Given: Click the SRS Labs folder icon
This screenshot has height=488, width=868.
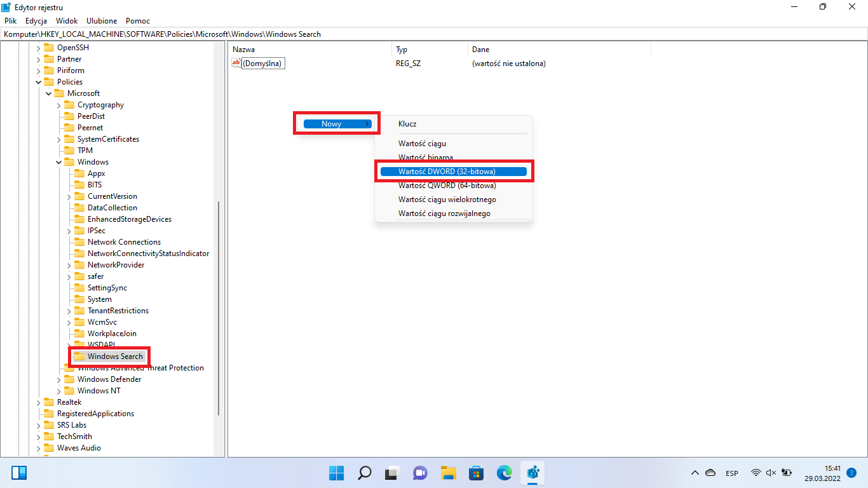Looking at the screenshot, I should click(x=49, y=425).
